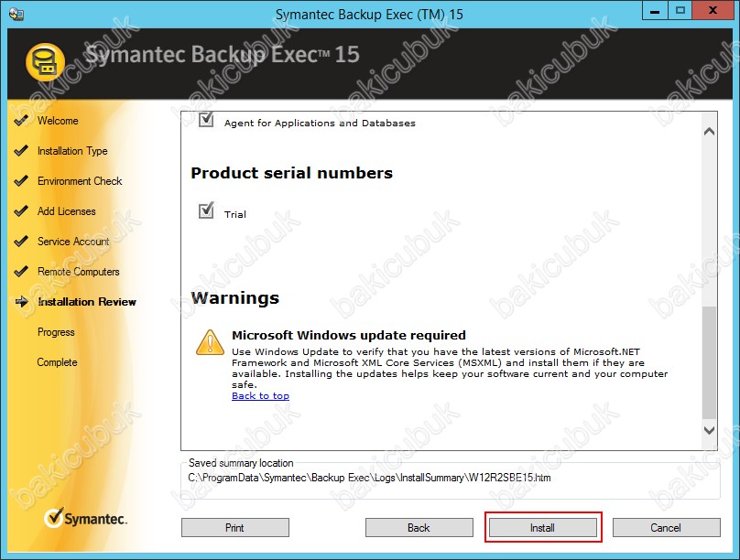Image resolution: width=740 pixels, height=560 pixels.
Task: Cancel the installation wizard
Action: point(667,527)
